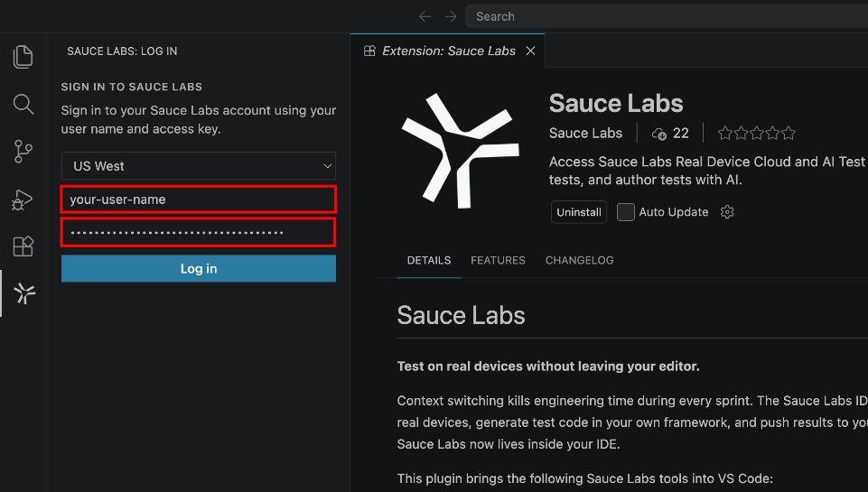The image size is (868, 492).
Task: Switch to the FEATURES tab
Action: (498, 260)
